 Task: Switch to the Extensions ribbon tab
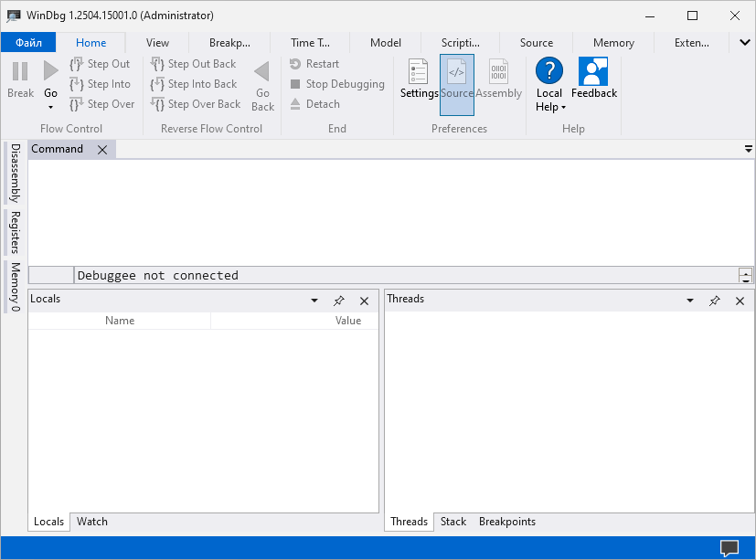(691, 43)
